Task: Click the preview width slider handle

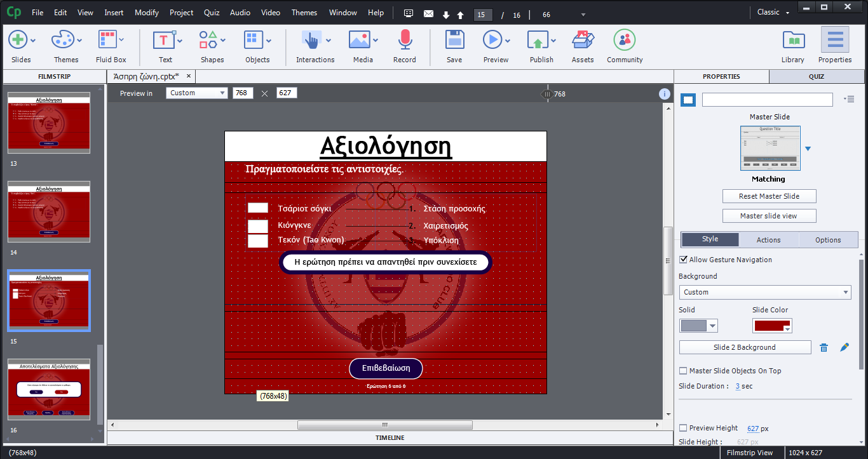Action: point(546,94)
